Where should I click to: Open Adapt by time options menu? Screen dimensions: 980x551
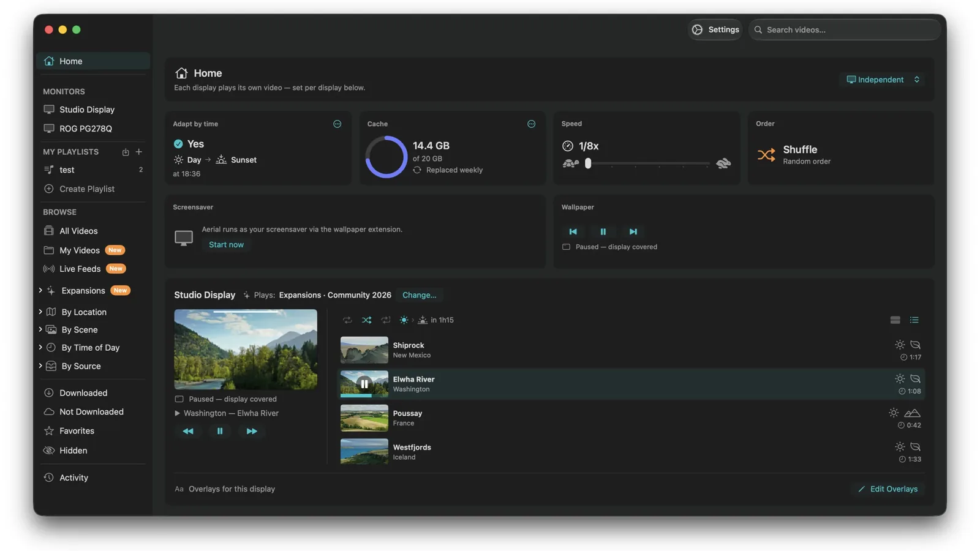(337, 124)
